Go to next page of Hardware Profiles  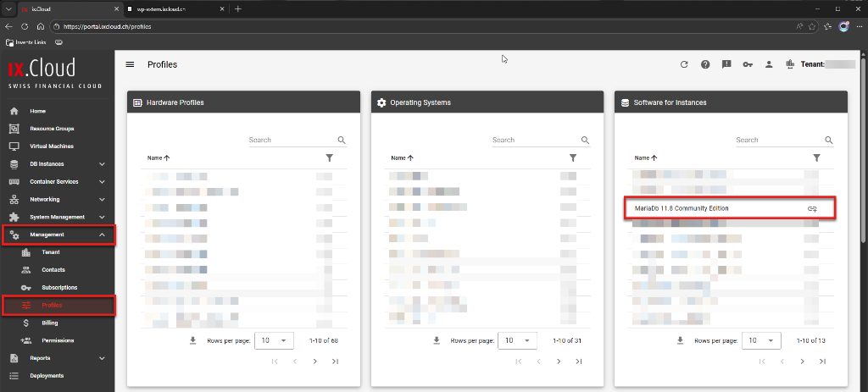[315, 362]
